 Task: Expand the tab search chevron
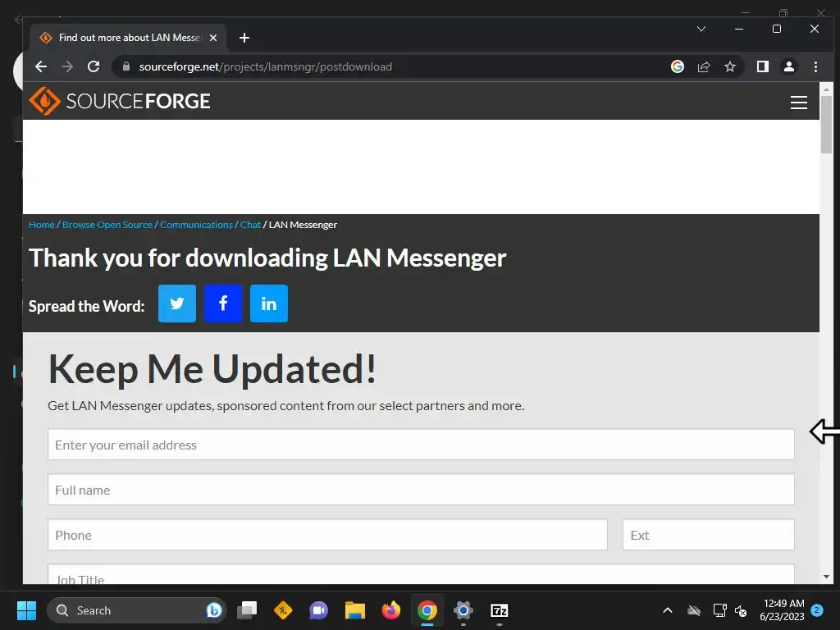pyautogui.click(x=701, y=29)
